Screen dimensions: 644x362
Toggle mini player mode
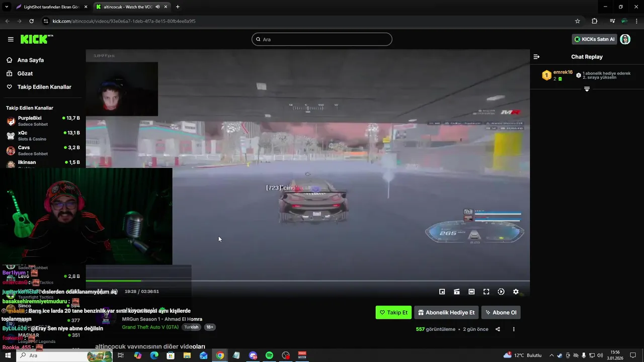point(442,292)
